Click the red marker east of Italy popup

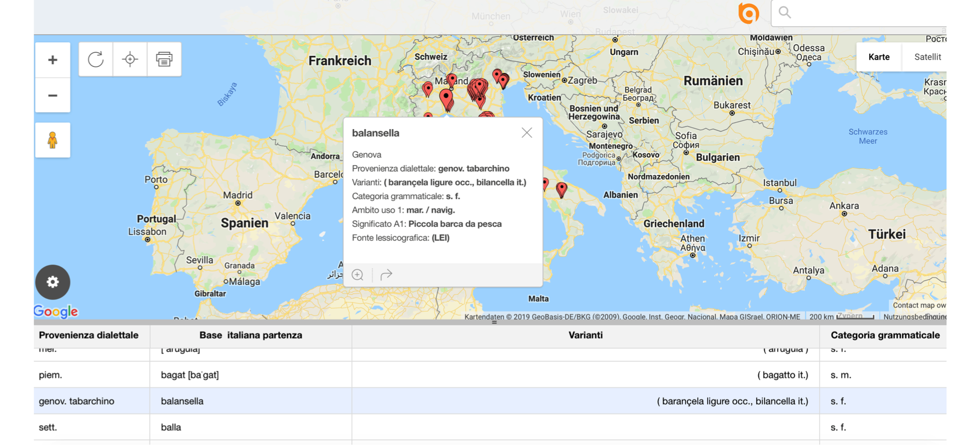(562, 189)
